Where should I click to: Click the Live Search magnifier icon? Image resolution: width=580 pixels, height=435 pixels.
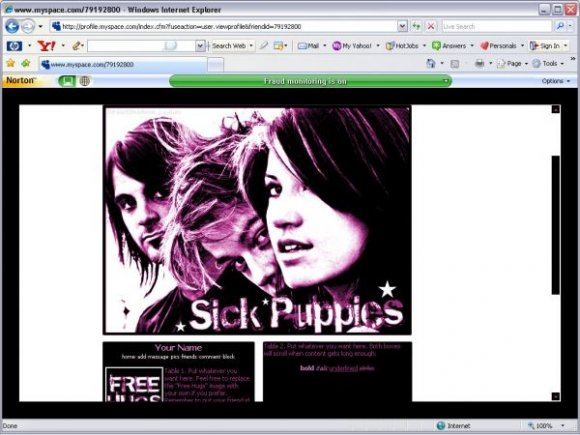(560, 26)
